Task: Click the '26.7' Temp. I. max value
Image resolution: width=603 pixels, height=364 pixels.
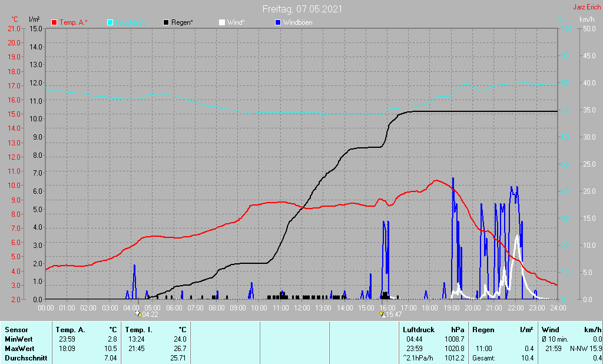Action: (180, 349)
